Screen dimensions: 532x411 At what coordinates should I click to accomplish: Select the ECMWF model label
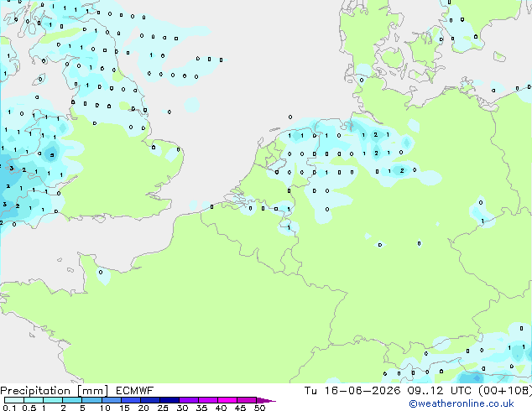135,391
